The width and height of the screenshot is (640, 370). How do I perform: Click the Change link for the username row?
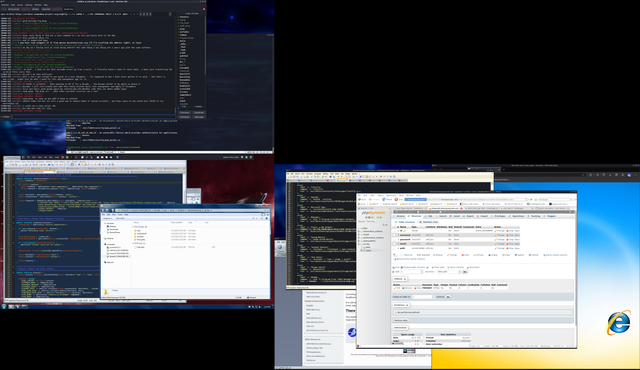click(500, 235)
